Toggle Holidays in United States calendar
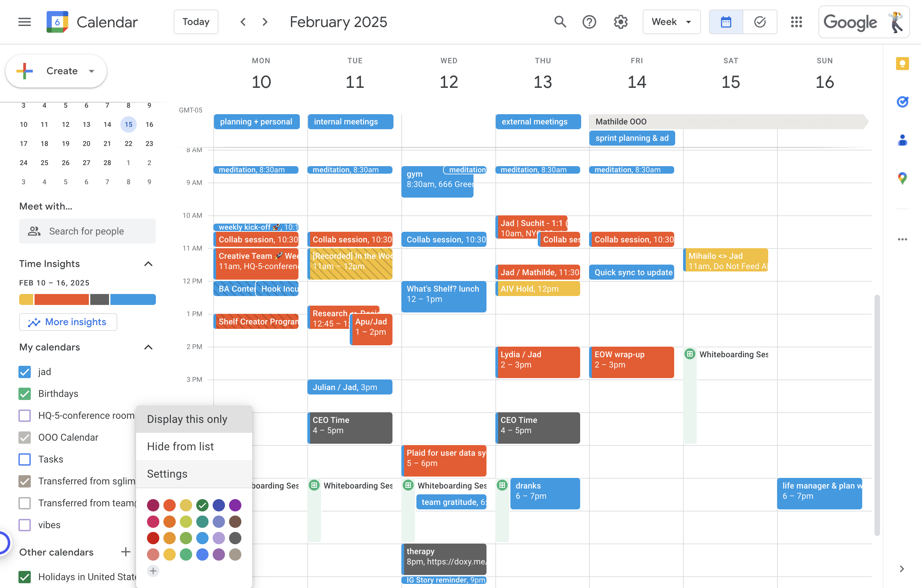The height and width of the screenshot is (588, 921). point(25,576)
